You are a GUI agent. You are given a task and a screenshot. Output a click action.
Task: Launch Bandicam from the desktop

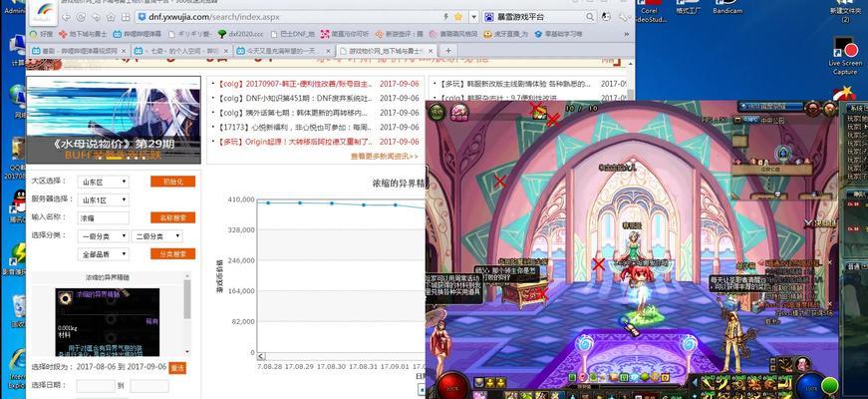tap(727, 7)
